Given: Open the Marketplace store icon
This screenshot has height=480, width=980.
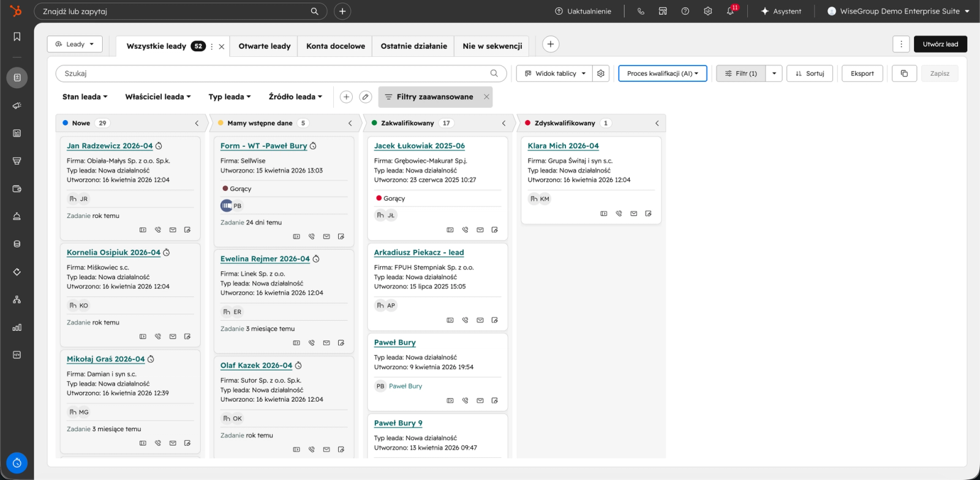Looking at the screenshot, I should click(663, 11).
